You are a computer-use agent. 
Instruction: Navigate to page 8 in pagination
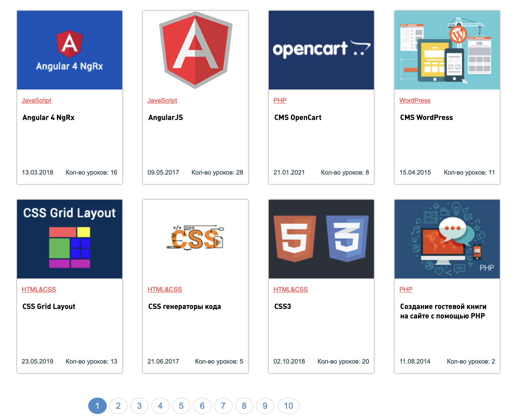[244, 406]
